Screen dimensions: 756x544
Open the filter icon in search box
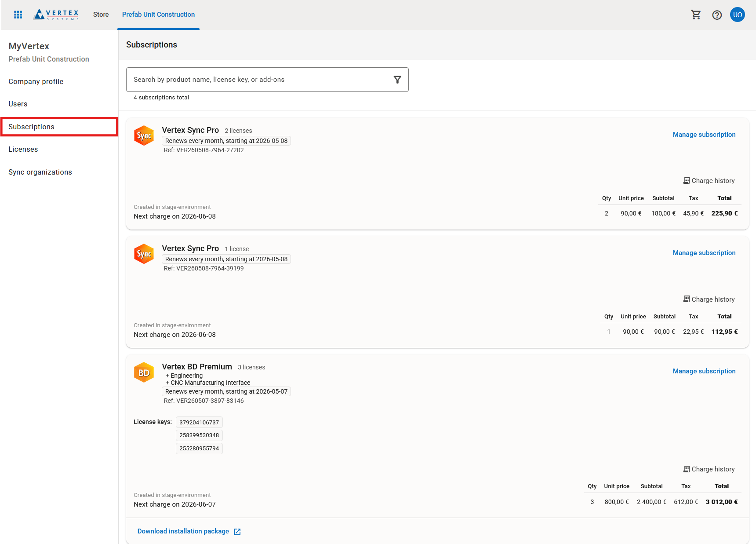click(x=397, y=80)
